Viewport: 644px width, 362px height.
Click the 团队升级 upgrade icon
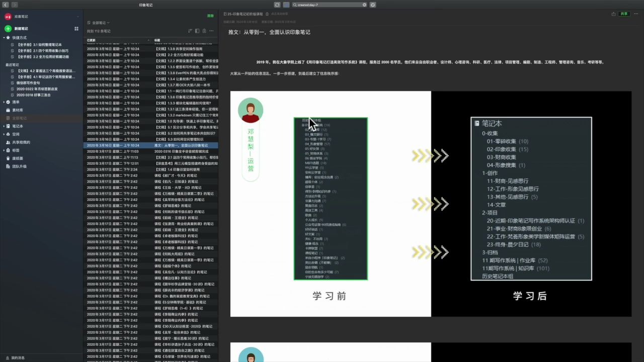click(18, 166)
